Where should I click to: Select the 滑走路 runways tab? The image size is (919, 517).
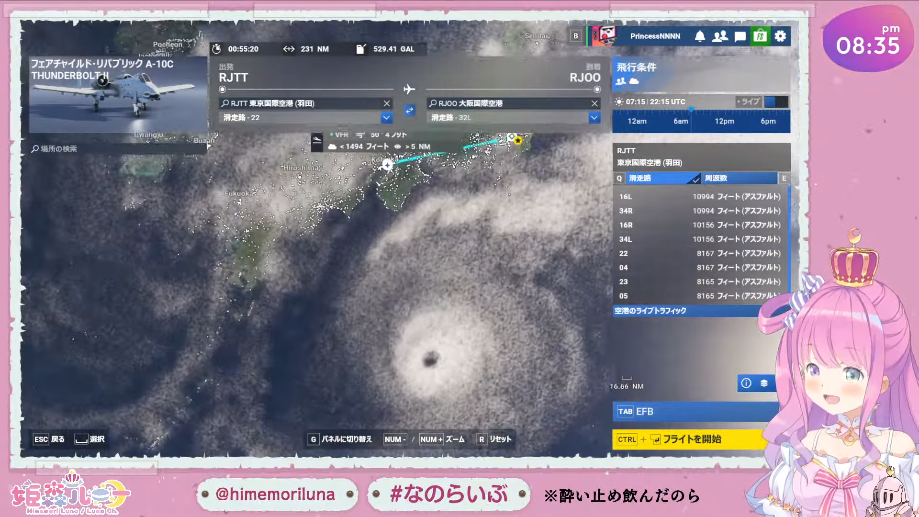(662, 178)
